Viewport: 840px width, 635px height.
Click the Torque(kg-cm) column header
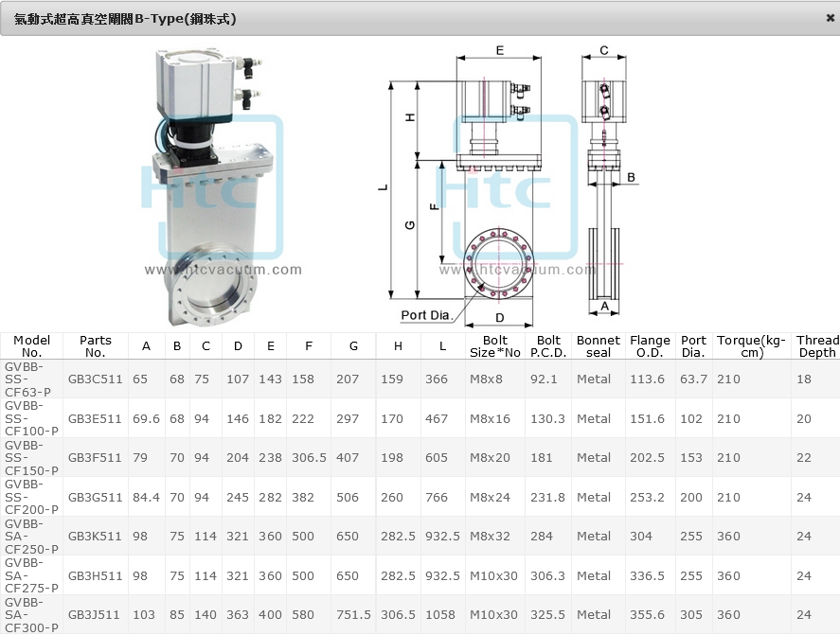751,346
